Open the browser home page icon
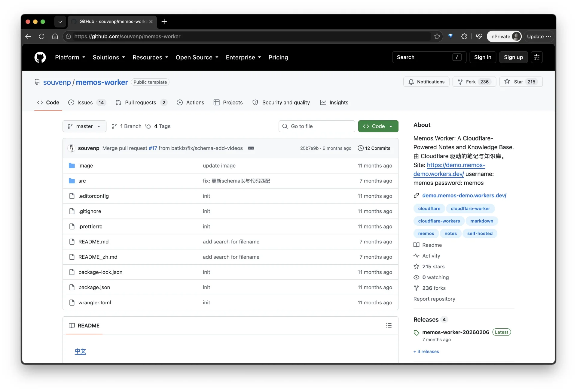 [55, 36]
